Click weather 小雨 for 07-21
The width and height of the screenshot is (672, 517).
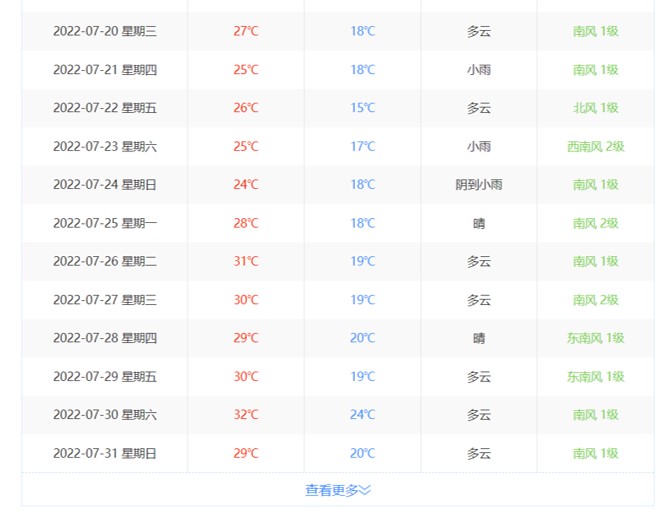[479, 70]
